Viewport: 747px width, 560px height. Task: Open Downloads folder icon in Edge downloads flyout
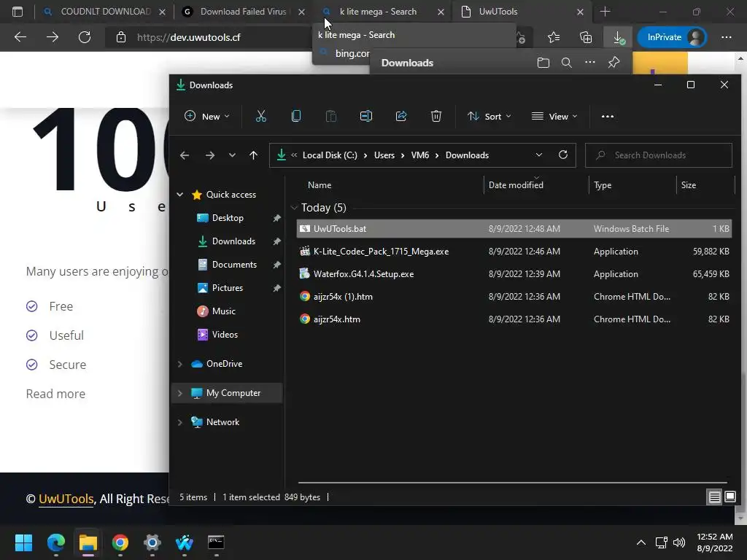pyautogui.click(x=543, y=63)
